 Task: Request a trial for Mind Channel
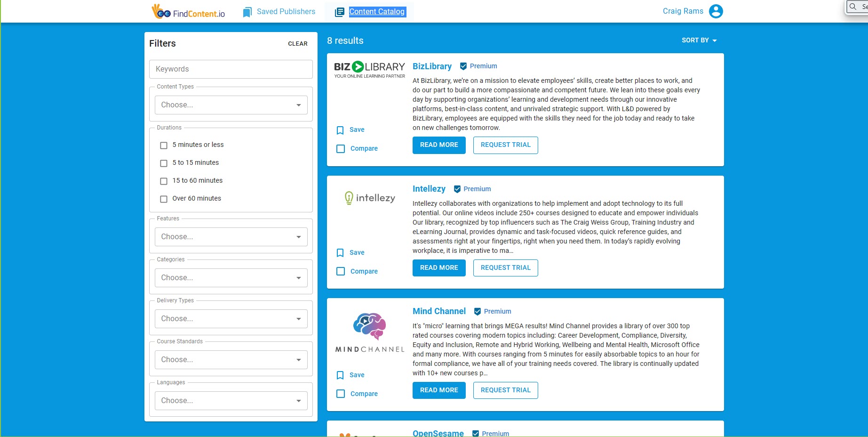coord(505,390)
